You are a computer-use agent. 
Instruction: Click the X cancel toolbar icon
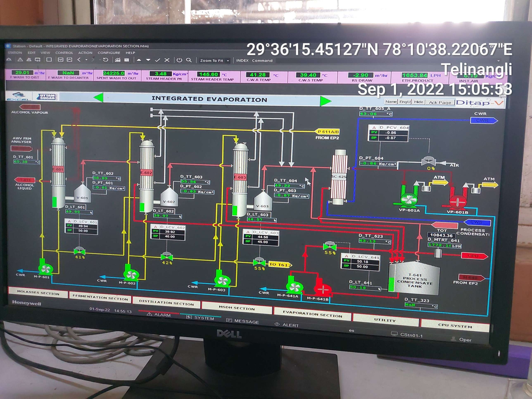coord(167,60)
